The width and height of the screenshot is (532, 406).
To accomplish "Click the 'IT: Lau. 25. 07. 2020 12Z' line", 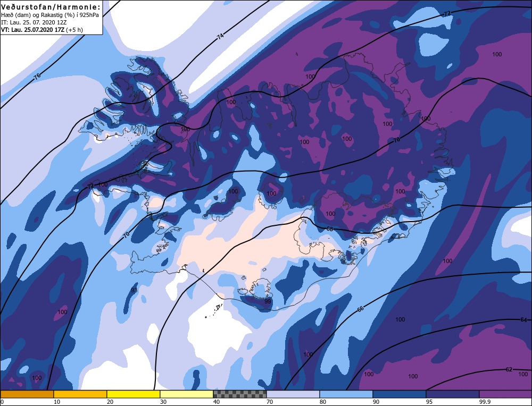I will pyautogui.click(x=34, y=22).
